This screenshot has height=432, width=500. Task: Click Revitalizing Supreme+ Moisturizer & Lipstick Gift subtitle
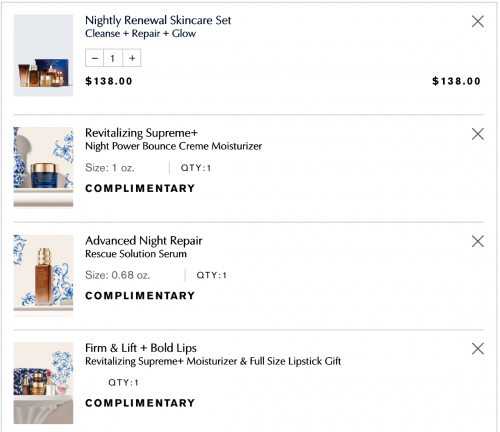pos(213,361)
